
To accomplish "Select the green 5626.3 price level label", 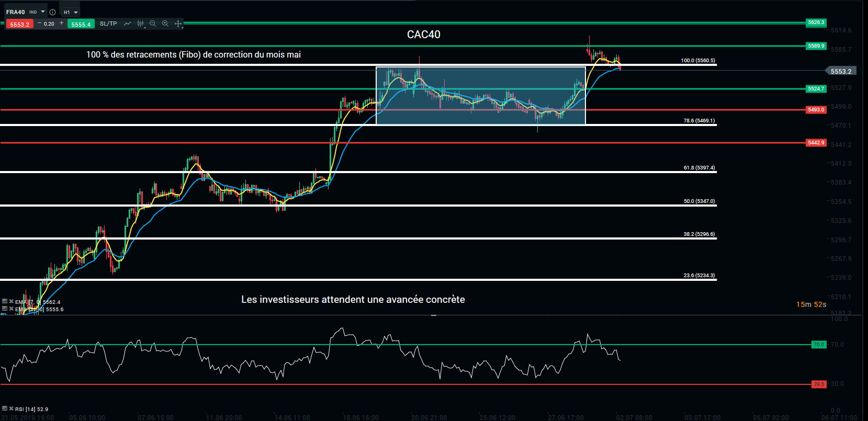I will [x=816, y=22].
